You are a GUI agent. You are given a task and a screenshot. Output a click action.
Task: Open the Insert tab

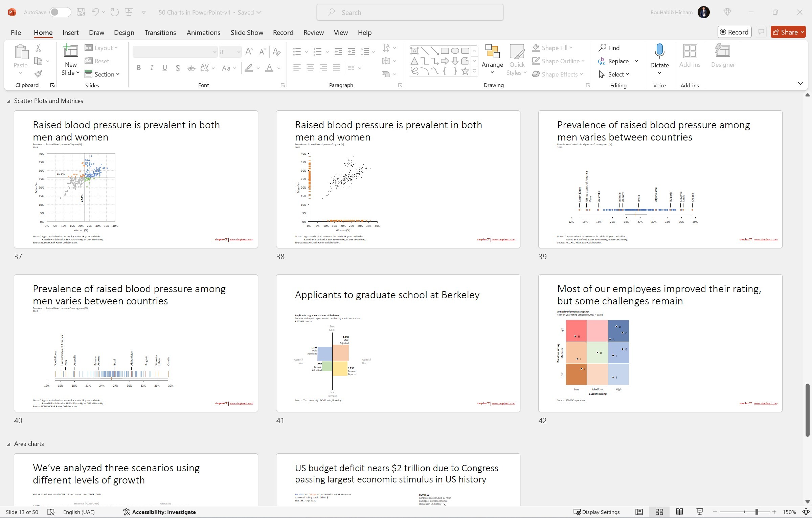70,33
